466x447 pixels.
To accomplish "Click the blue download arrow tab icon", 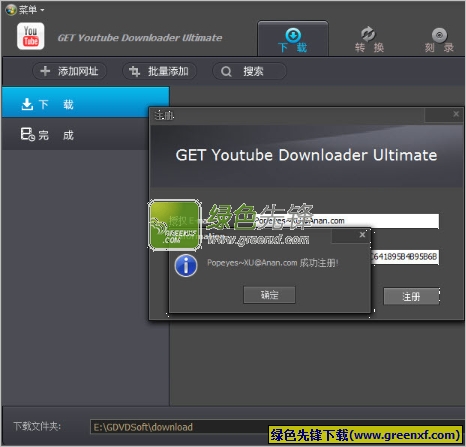I will (x=293, y=35).
